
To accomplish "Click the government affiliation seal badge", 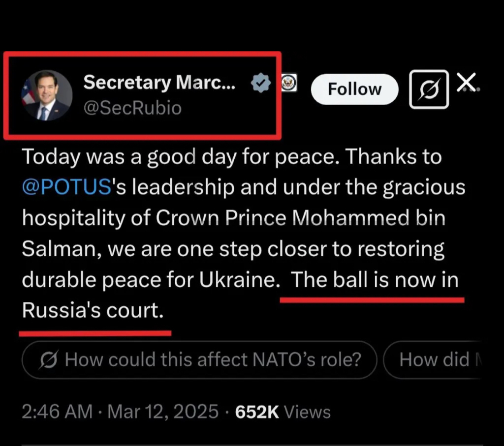I will tap(288, 83).
